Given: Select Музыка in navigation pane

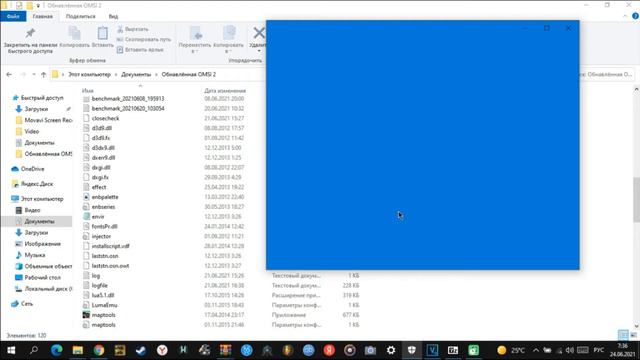Looking at the screenshot, I should pos(30,255).
